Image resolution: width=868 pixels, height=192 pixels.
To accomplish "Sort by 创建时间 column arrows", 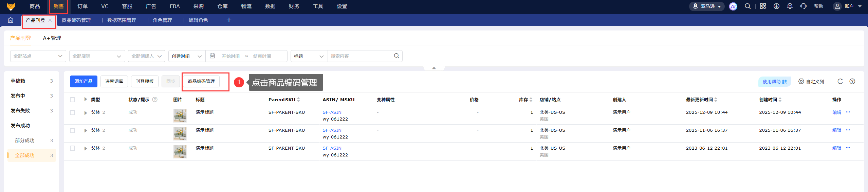I will pyautogui.click(x=780, y=100).
